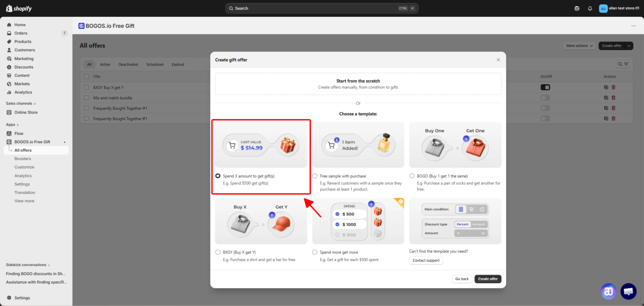
Task: Select Free sample with purchase radio
Action: pyautogui.click(x=315, y=176)
